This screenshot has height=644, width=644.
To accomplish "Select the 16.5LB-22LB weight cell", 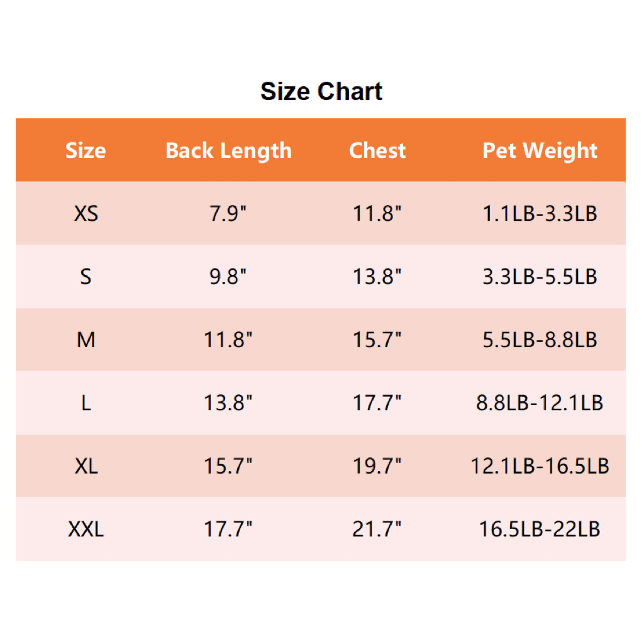I will (540, 529).
